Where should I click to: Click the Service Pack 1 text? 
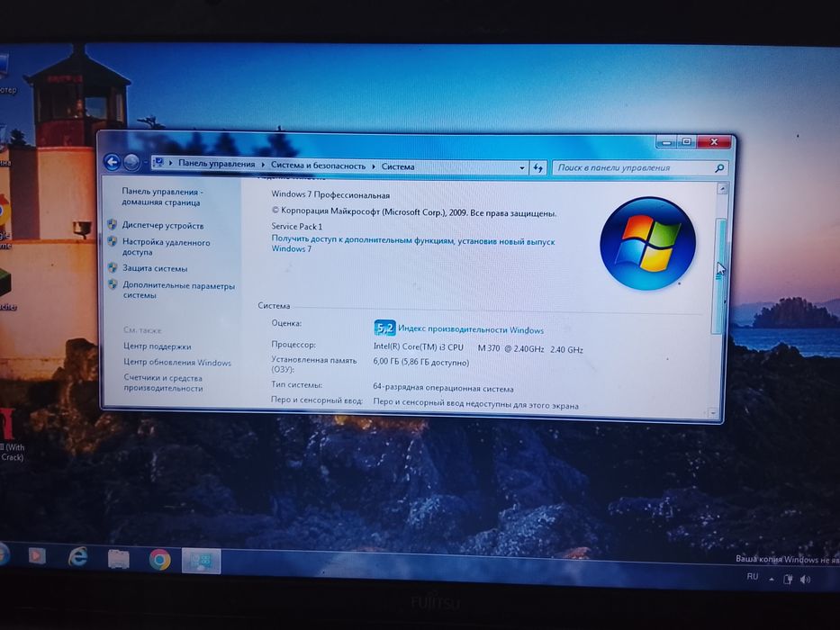pyautogui.click(x=297, y=226)
